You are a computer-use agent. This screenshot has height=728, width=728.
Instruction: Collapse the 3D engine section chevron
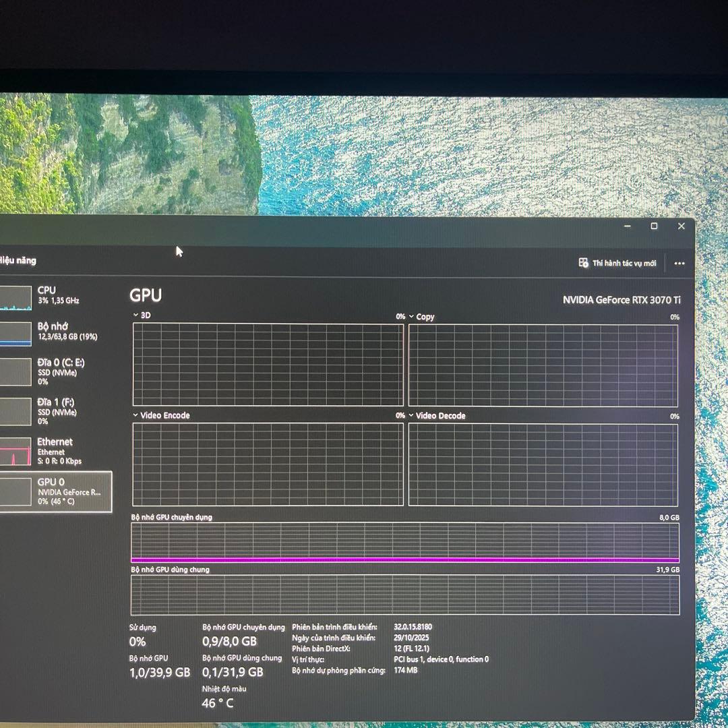135,315
